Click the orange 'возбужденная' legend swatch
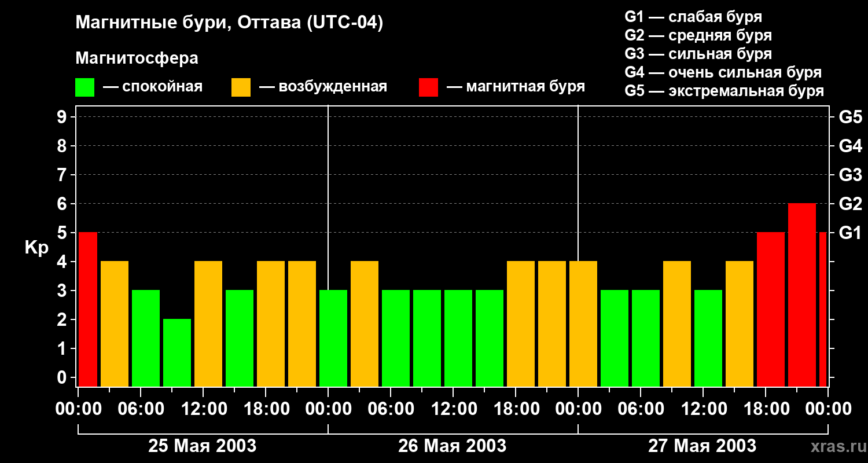The height and width of the screenshot is (463, 868). point(241,87)
